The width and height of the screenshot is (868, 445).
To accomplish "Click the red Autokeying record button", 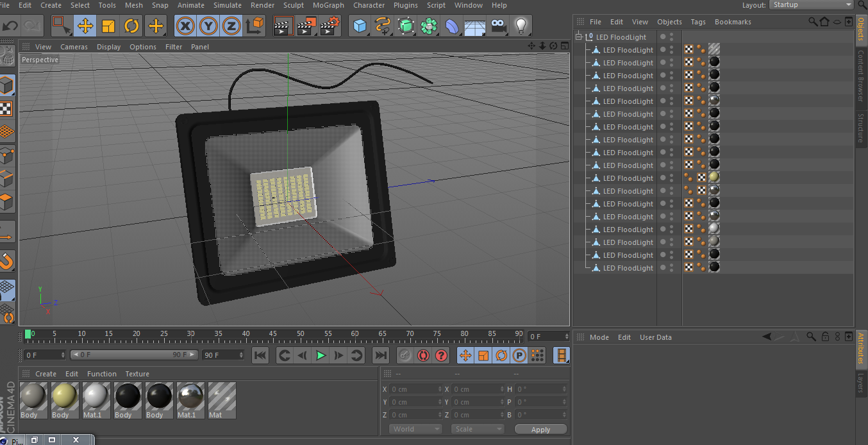I will click(423, 355).
